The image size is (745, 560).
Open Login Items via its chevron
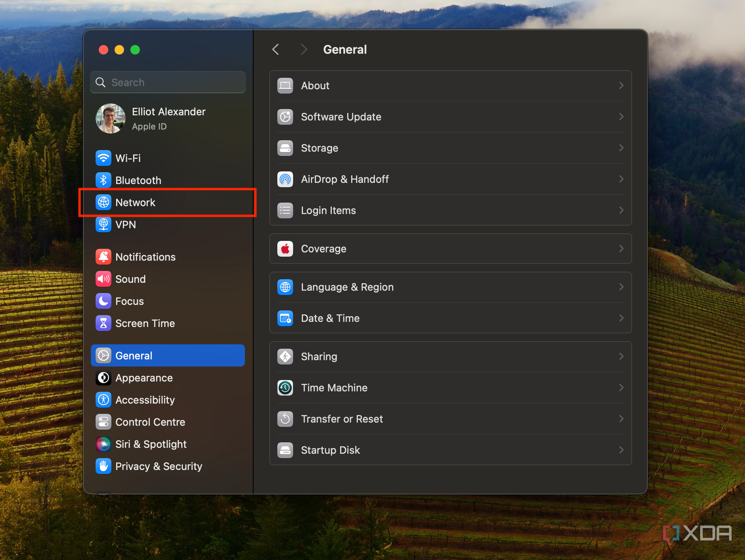point(621,210)
